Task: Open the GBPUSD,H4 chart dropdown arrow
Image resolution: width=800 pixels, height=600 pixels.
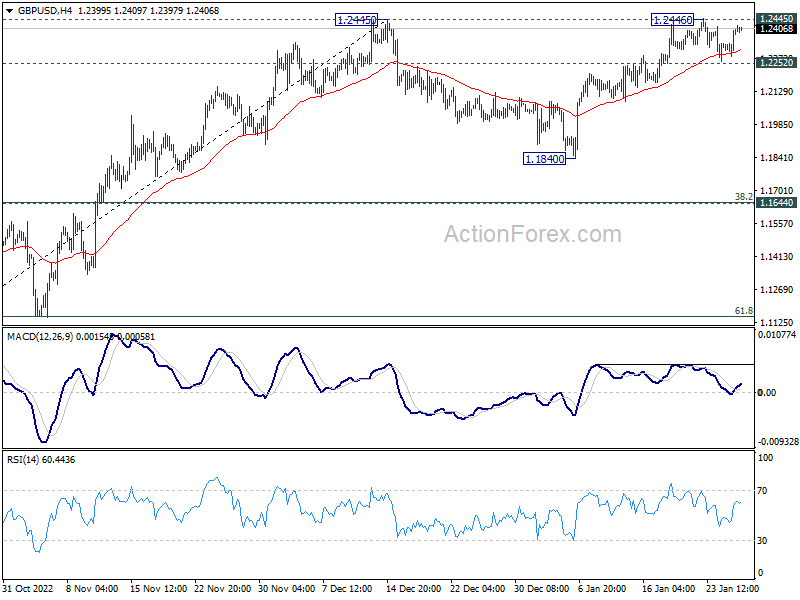Action: coord(9,11)
